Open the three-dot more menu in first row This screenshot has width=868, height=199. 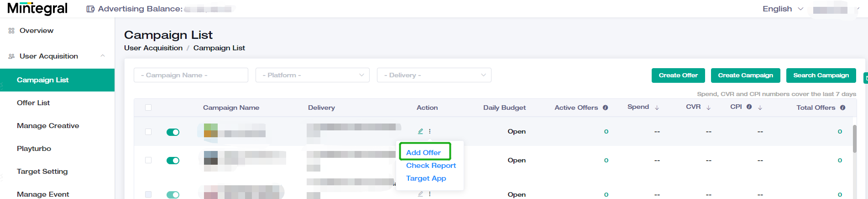tap(430, 131)
